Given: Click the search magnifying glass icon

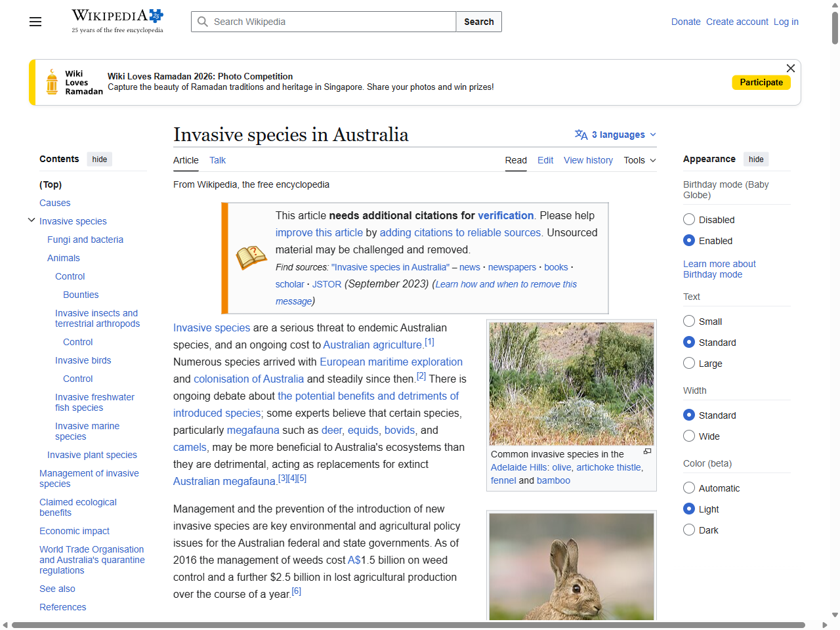Looking at the screenshot, I should (x=203, y=22).
